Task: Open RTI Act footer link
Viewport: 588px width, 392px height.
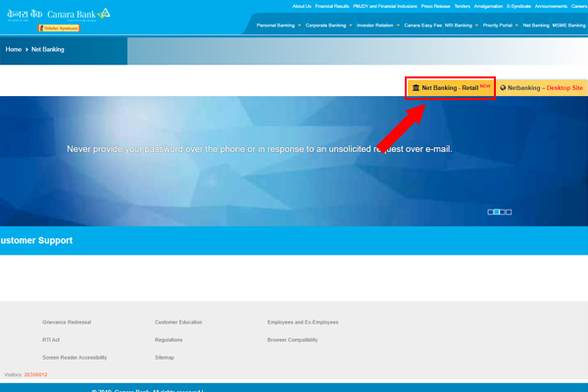Action: pyautogui.click(x=51, y=340)
